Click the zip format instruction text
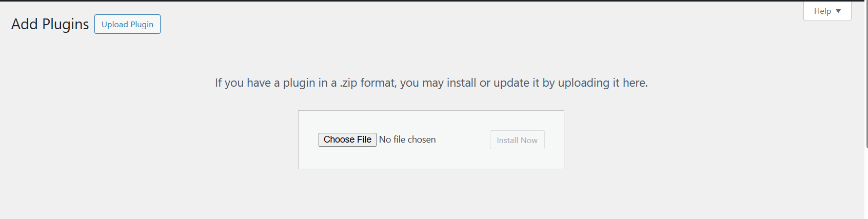The width and height of the screenshot is (868, 219). coord(431,83)
